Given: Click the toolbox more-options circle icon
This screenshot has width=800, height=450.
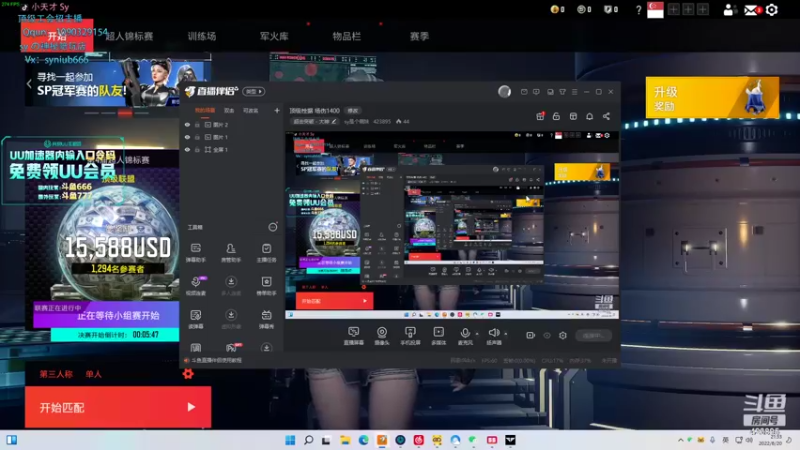Looking at the screenshot, I should (x=273, y=227).
